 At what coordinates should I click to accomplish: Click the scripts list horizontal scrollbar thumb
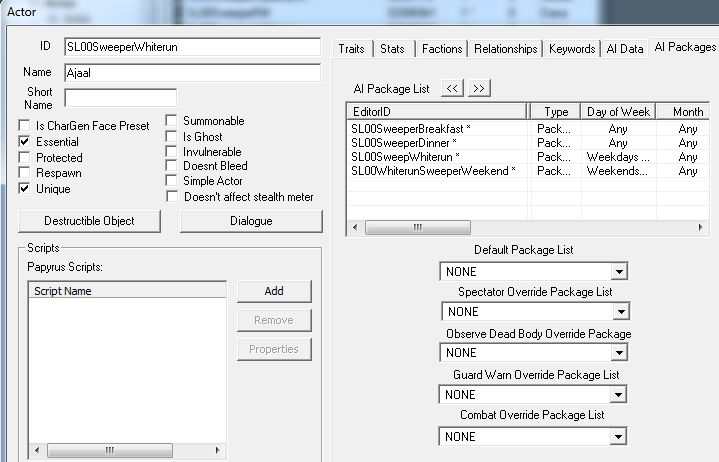pyautogui.click(x=110, y=450)
